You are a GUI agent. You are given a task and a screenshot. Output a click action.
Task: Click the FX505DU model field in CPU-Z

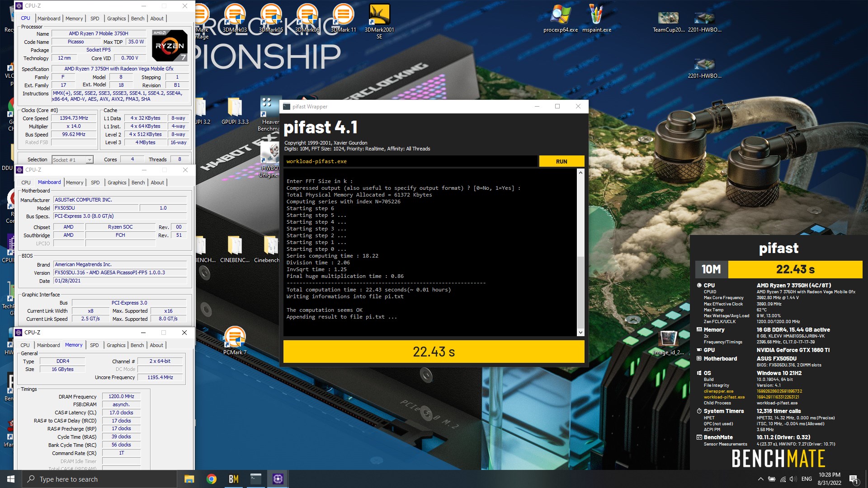tap(95, 208)
